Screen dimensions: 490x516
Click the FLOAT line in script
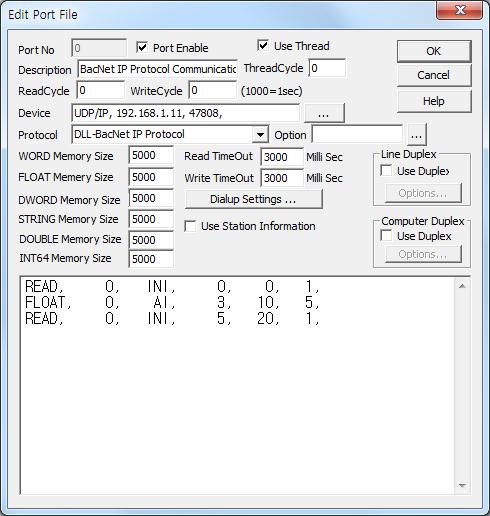(x=172, y=302)
